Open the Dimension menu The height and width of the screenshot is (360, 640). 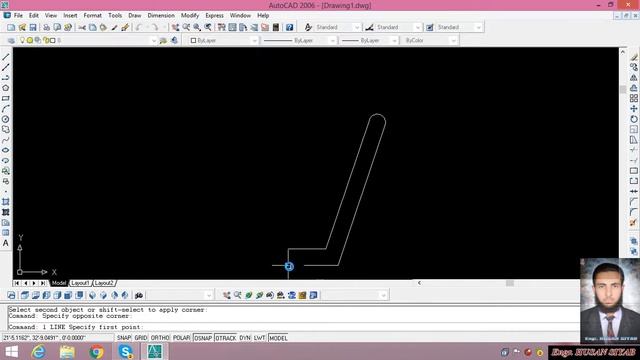pos(161,15)
